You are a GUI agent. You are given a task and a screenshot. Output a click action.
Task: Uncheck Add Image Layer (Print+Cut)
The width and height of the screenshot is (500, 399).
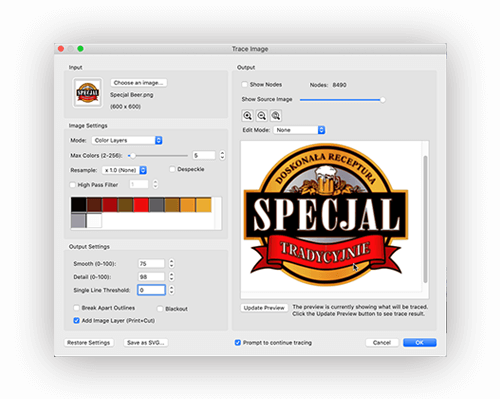76,320
